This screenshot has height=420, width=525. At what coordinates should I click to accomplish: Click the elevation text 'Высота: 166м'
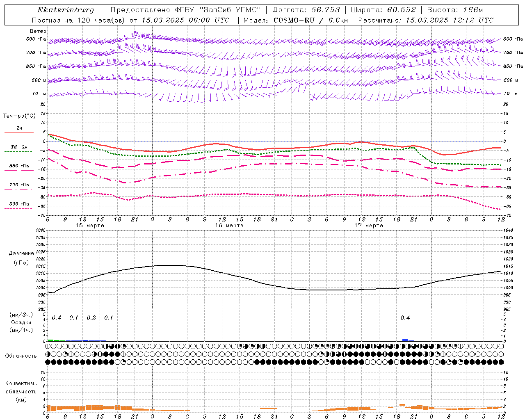point(455,10)
